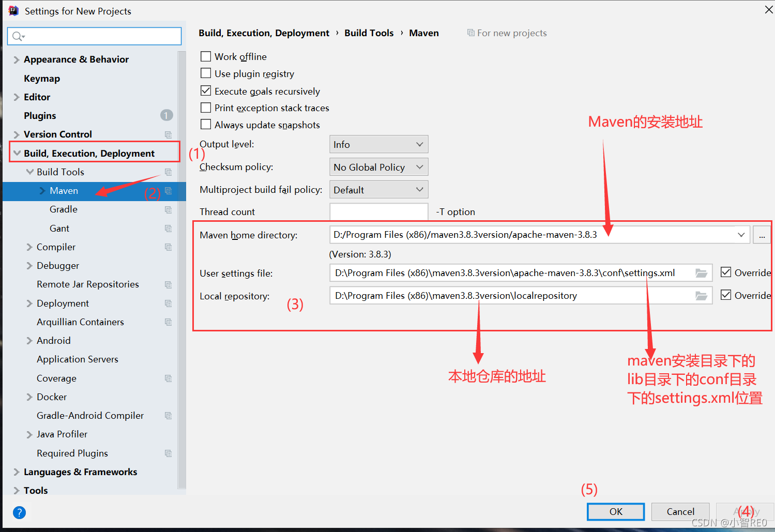Open Arquillian Containers settings
This screenshot has height=532, width=775.
coord(80,322)
